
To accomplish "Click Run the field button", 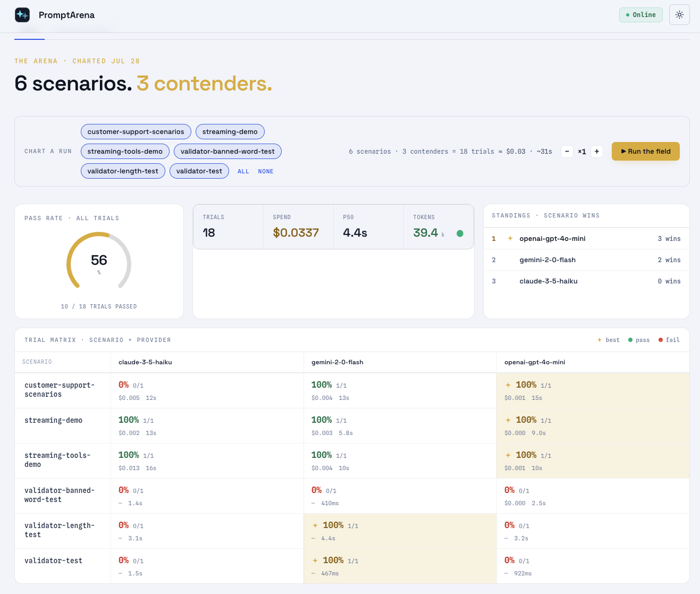I will point(646,151).
